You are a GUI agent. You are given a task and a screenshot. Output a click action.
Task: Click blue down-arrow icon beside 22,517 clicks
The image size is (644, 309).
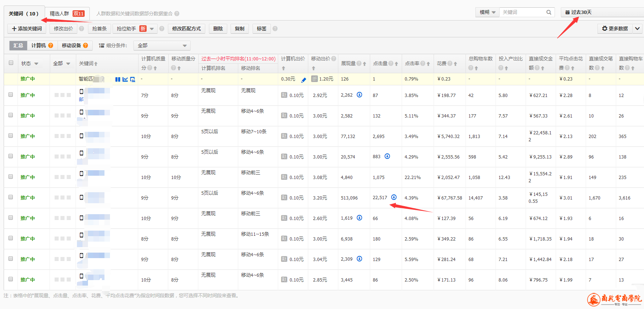tap(394, 197)
